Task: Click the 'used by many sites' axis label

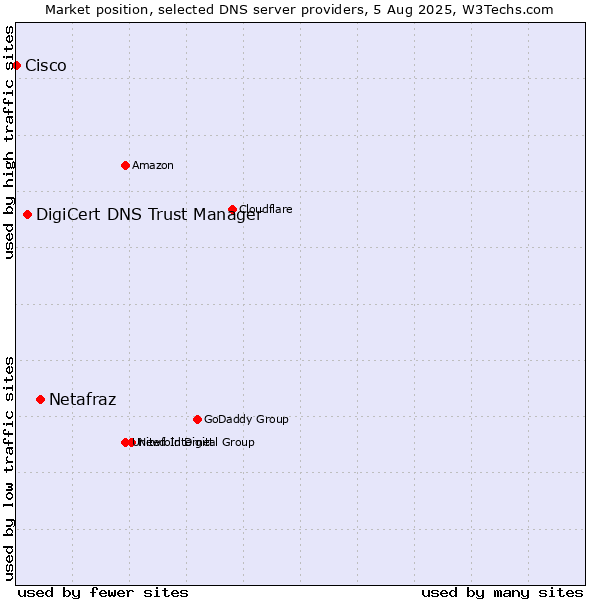Action: pos(502,593)
